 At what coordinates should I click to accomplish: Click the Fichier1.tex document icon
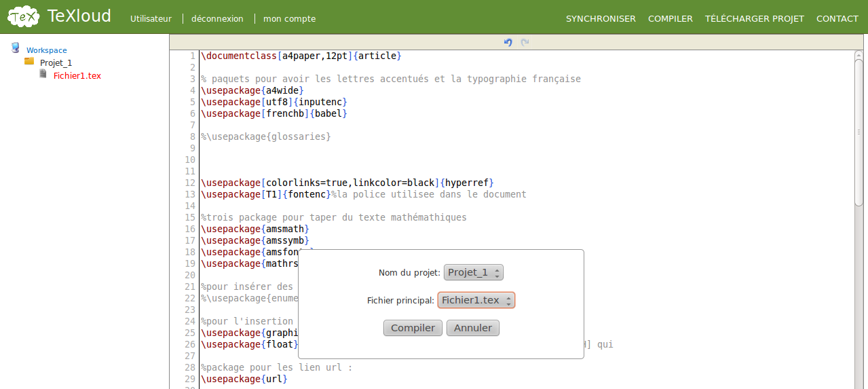pos(43,74)
